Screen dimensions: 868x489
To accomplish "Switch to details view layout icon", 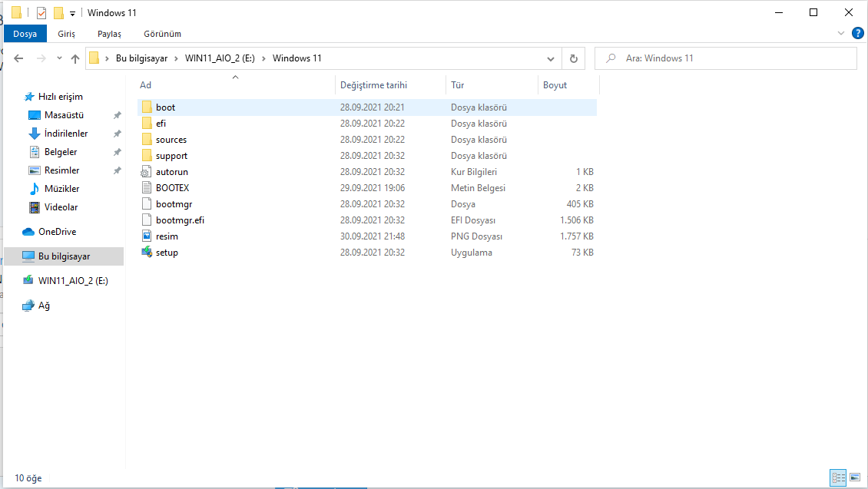I will click(x=838, y=477).
